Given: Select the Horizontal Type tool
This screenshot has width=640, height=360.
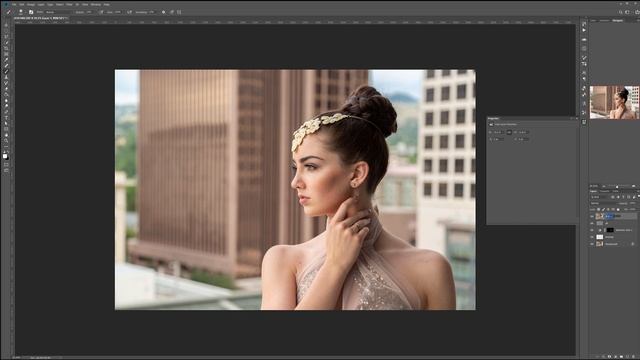Looking at the screenshot, I should (x=6, y=117).
